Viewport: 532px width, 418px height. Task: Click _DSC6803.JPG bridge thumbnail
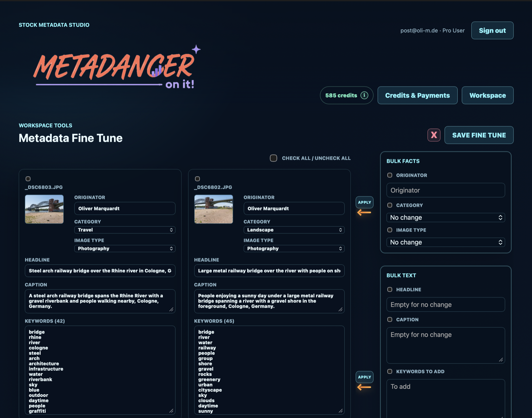pos(44,209)
